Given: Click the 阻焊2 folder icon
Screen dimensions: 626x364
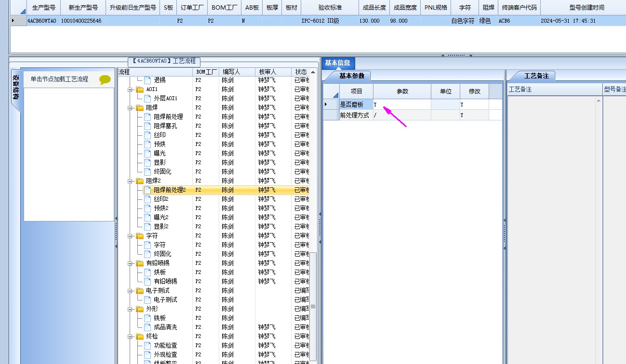Looking at the screenshot, I should pos(140,181).
